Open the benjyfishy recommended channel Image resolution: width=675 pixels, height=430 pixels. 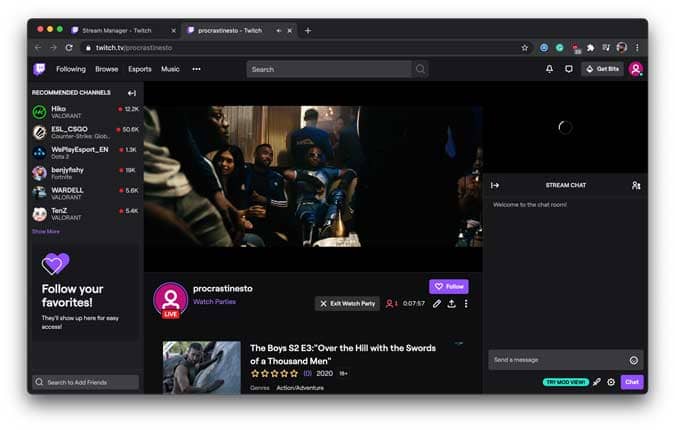coord(86,173)
